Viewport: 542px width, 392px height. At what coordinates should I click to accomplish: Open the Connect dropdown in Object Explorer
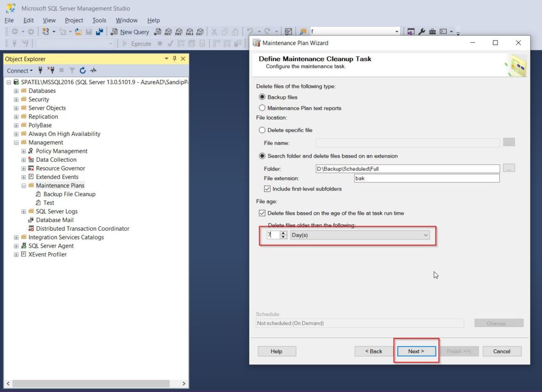coord(20,70)
